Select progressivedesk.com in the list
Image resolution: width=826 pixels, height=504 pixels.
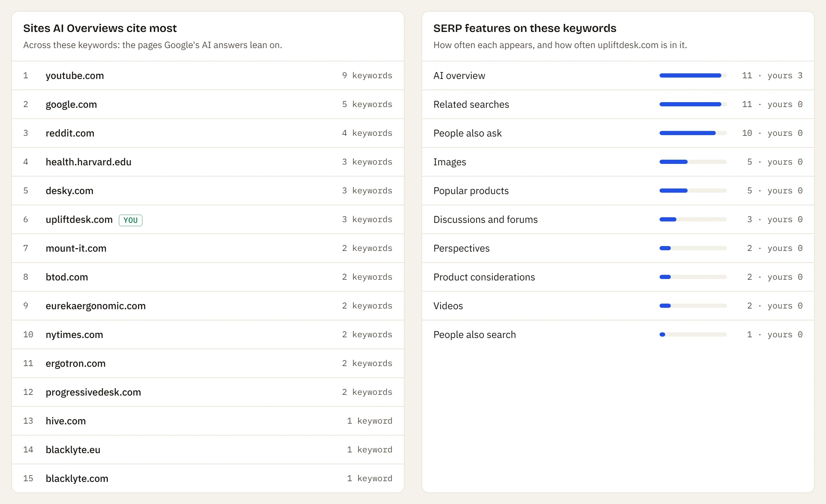93,392
